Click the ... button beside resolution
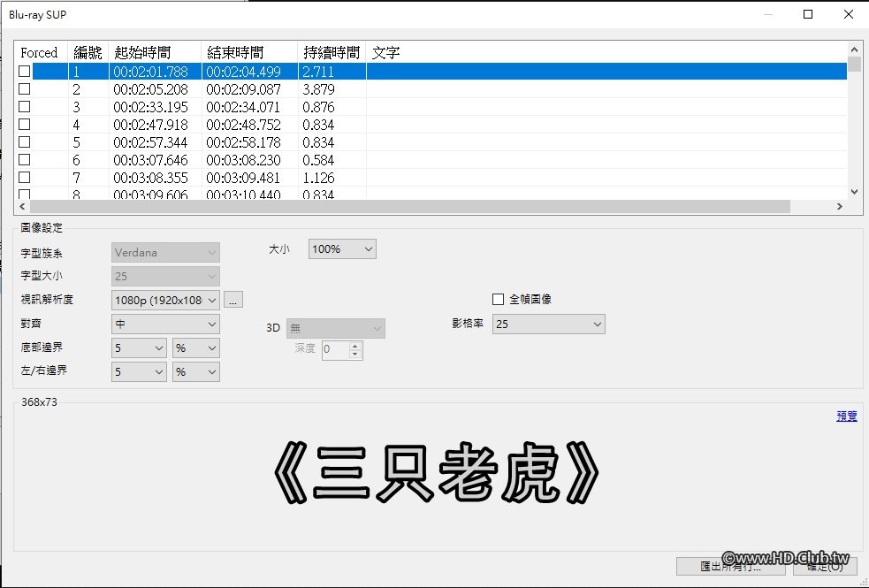869x588 pixels. [232, 299]
